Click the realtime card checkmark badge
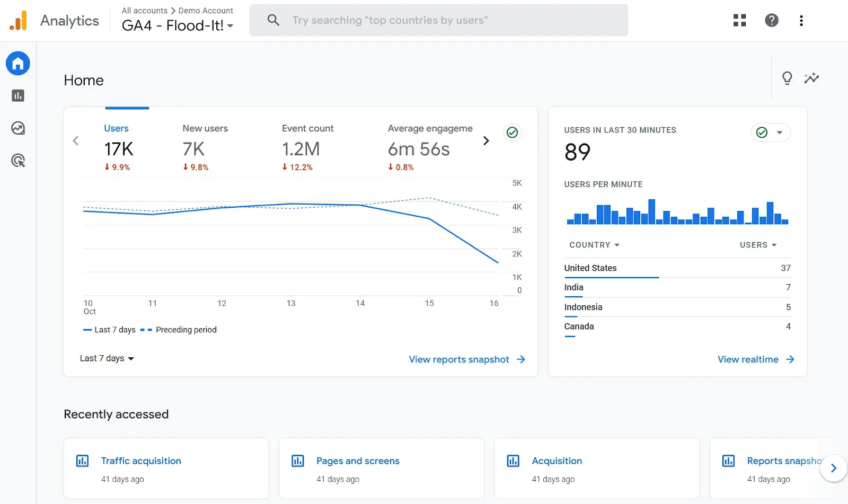Image resolution: width=848 pixels, height=504 pixels. (761, 132)
